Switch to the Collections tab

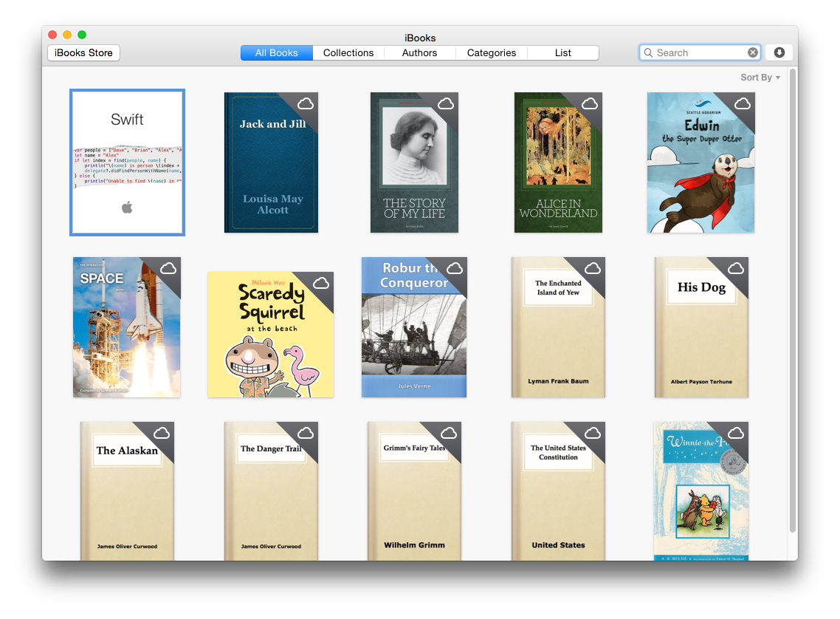coord(348,52)
